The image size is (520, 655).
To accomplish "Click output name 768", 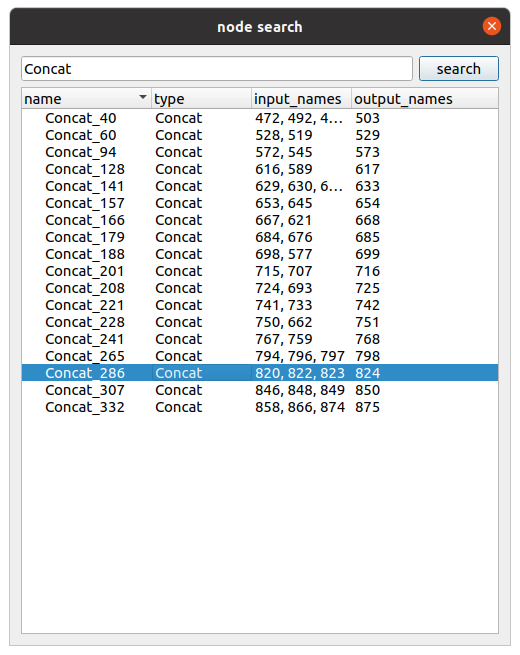I will (x=368, y=339).
